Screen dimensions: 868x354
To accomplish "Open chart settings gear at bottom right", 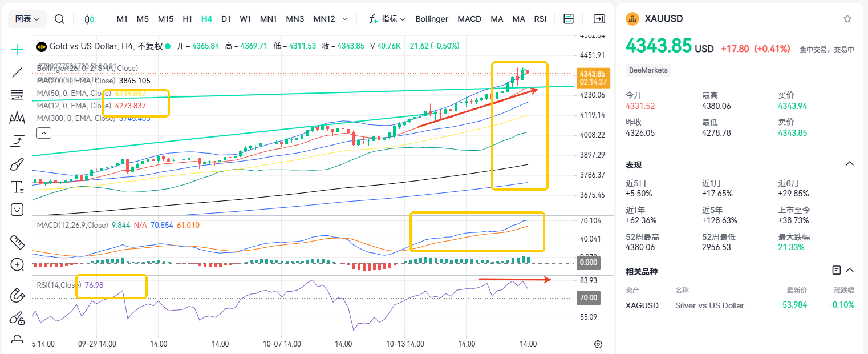I will 598,344.
